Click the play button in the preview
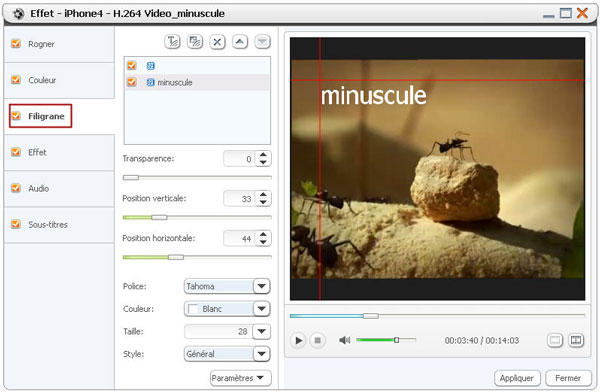The height and width of the screenshot is (392, 600). pyautogui.click(x=298, y=340)
